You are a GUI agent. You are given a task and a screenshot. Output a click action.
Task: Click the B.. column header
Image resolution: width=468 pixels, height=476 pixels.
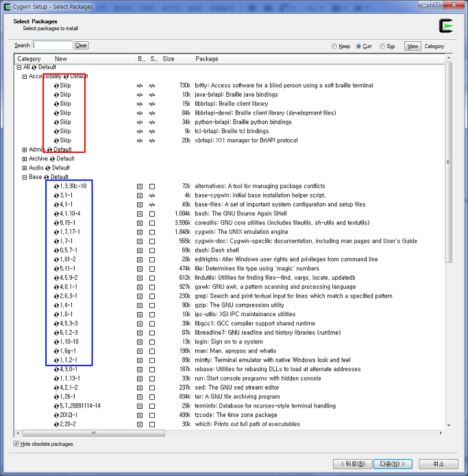tap(141, 59)
